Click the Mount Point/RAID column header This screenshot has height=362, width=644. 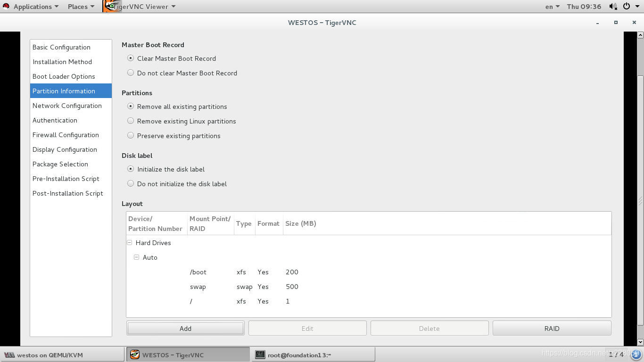click(x=210, y=223)
